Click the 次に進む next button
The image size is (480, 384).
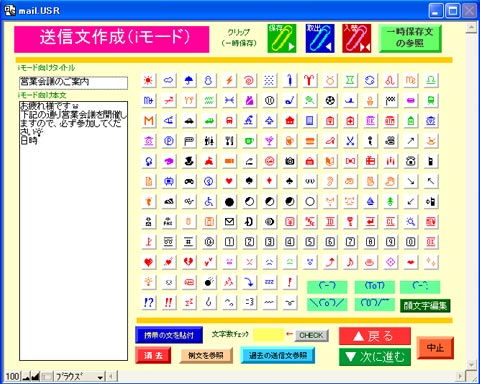375,357
